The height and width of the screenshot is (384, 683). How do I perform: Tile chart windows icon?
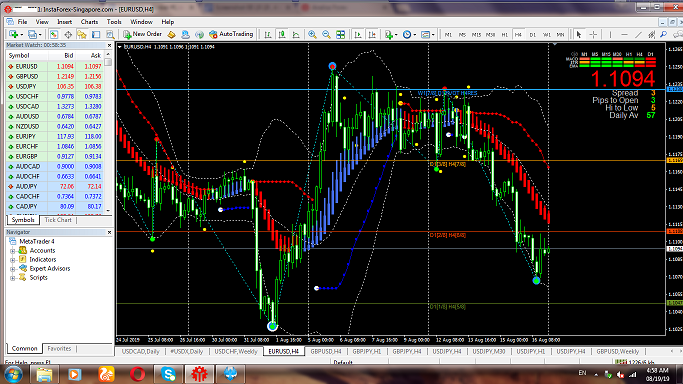[341, 34]
